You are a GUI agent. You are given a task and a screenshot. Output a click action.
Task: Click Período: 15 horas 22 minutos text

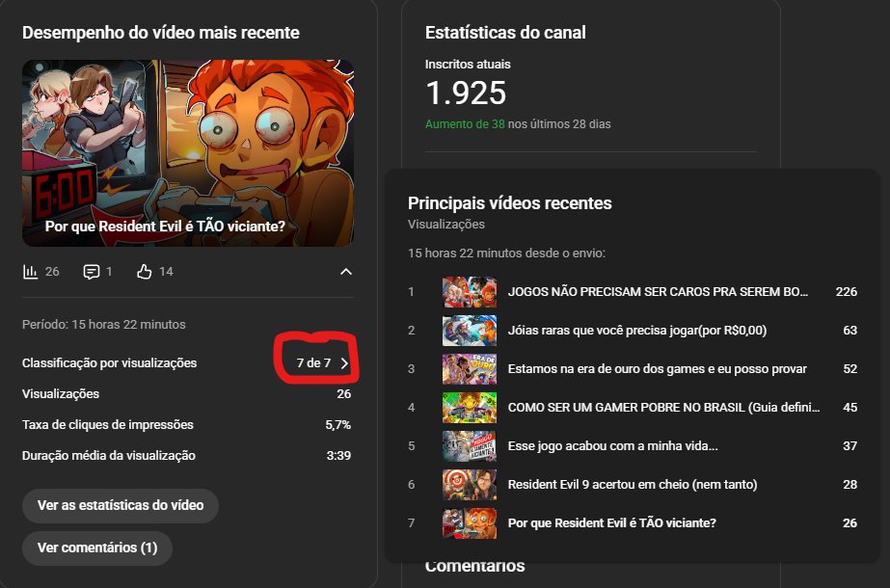[104, 325]
